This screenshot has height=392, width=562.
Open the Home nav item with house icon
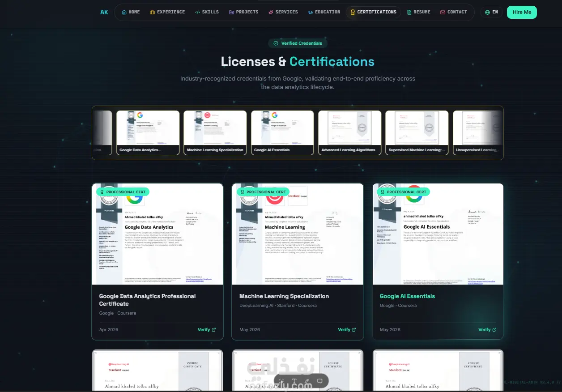(x=131, y=12)
